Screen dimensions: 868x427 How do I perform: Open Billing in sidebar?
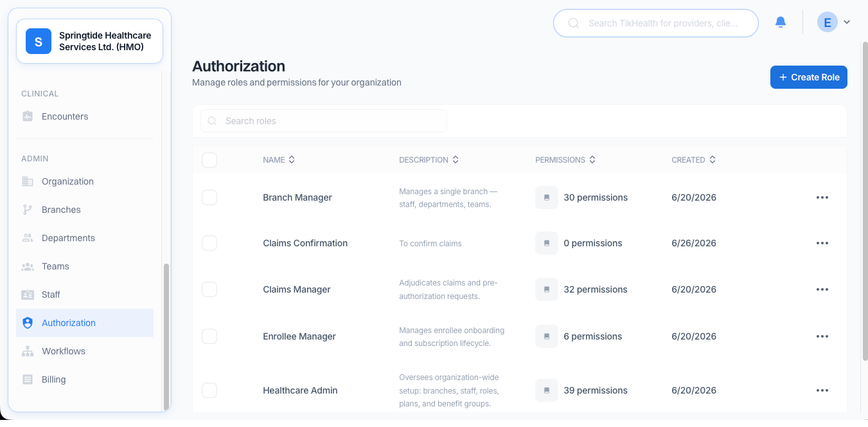coord(85,379)
